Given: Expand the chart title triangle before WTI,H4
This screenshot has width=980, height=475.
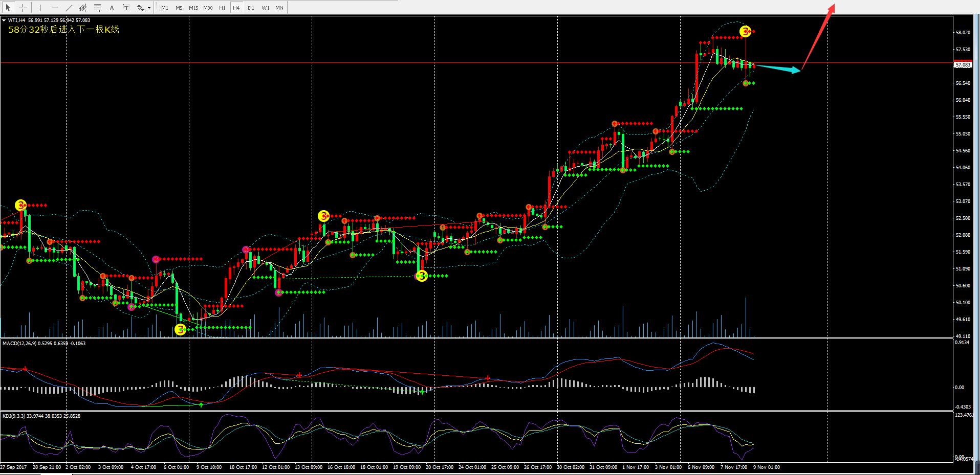Looking at the screenshot, I should [4, 20].
